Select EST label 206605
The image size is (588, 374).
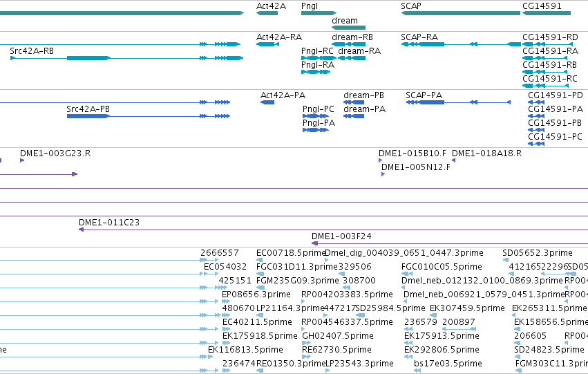[530, 336]
